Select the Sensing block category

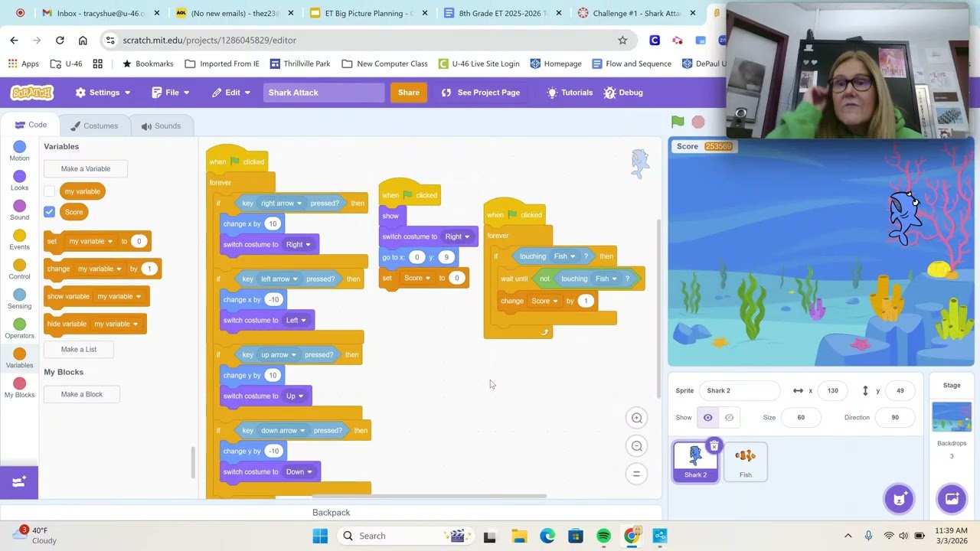19,300
